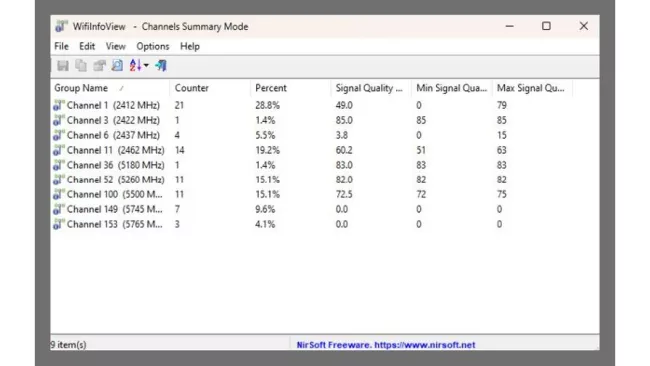Click the 28.8% percent cell

click(267, 105)
